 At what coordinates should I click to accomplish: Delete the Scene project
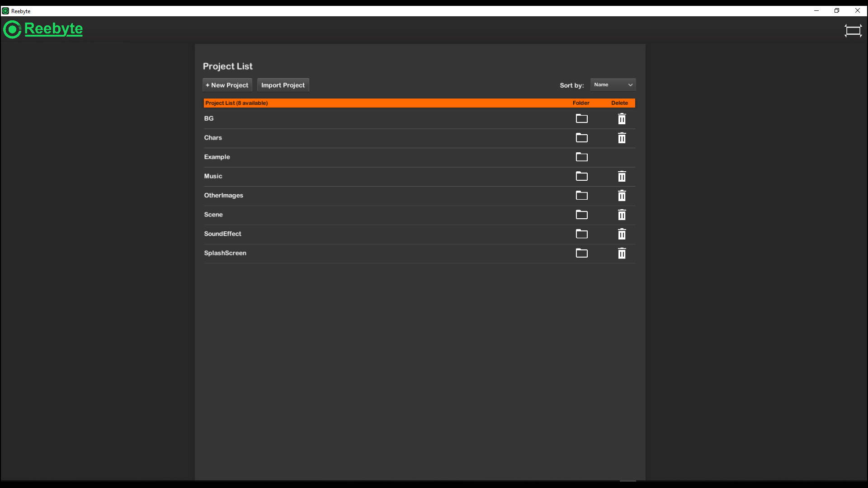point(622,215)
